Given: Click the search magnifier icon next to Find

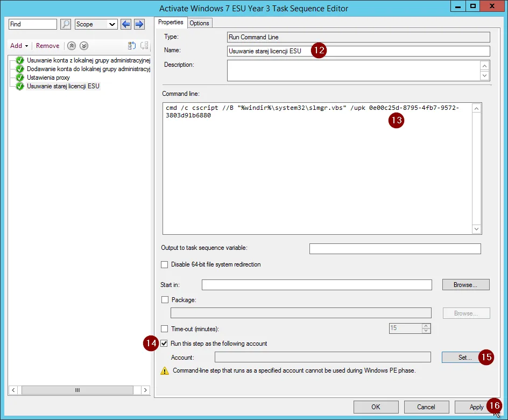Looking at the screenshot, I should tap(66, 24).
